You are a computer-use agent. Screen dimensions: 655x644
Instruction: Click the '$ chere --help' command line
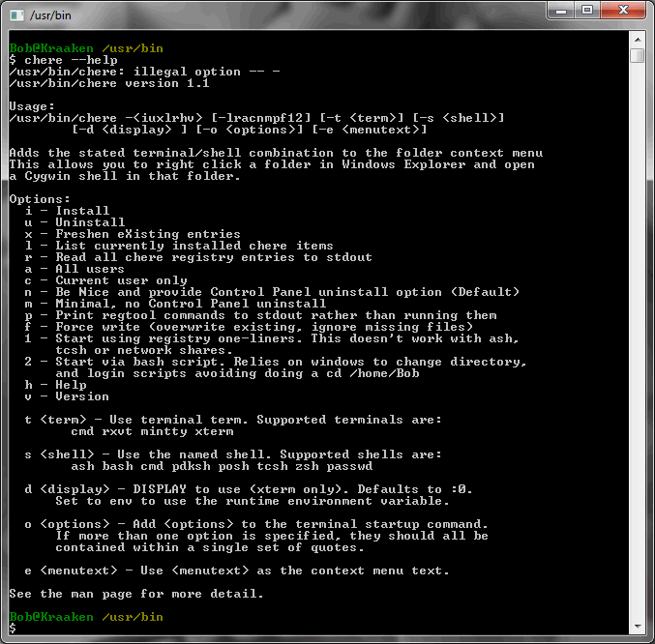coord(64,60)
